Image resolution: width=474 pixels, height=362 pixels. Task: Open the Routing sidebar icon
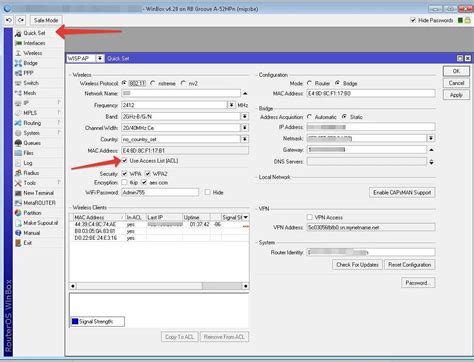point(18,123)
